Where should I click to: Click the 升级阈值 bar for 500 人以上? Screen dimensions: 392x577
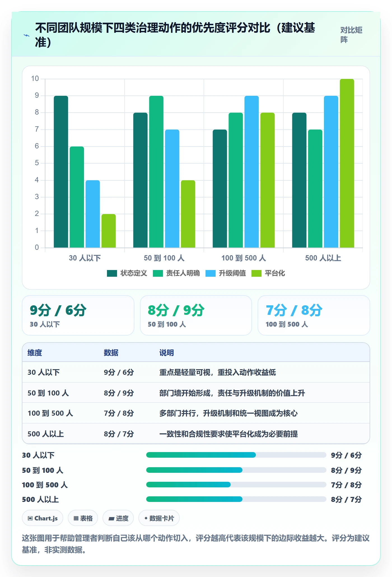point(331,172)
